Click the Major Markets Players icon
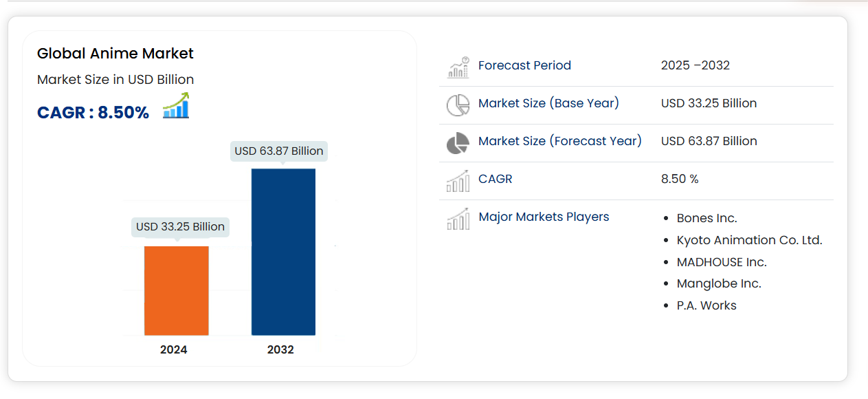This screenshot has height=399, width=868. [458, 219]
